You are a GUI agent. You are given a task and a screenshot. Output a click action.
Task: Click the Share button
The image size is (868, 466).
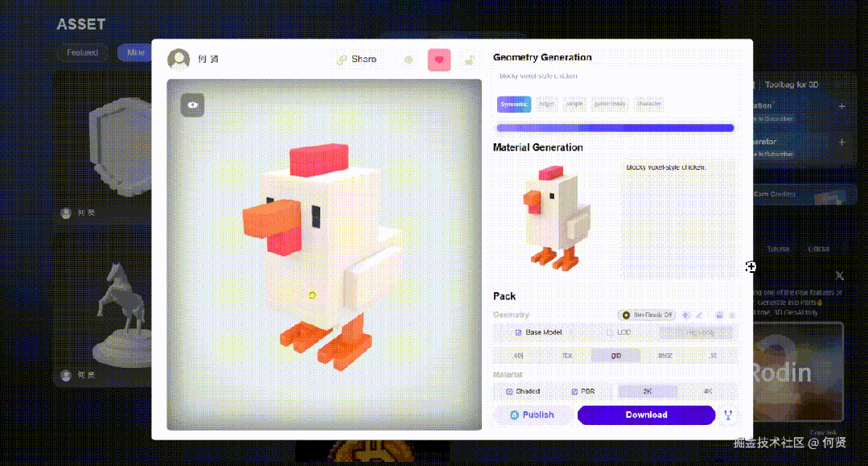357,60
